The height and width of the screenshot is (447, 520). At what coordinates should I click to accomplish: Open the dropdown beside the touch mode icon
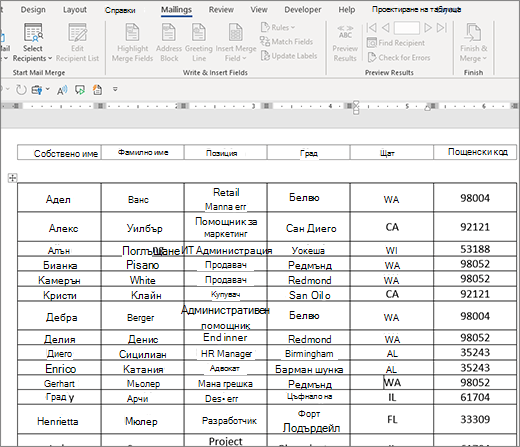[x=48, y=89]
